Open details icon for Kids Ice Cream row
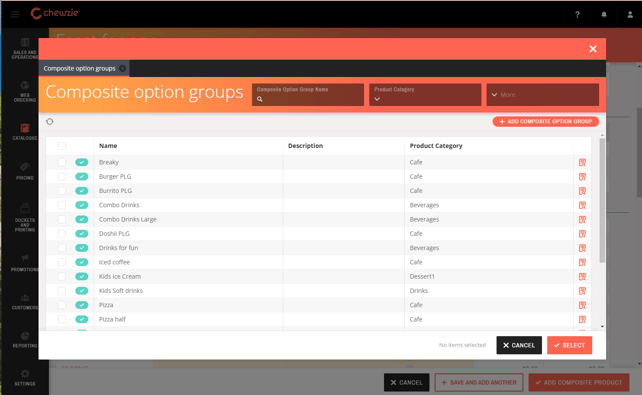The image size is (642, 395). click(x=582, y=277)
